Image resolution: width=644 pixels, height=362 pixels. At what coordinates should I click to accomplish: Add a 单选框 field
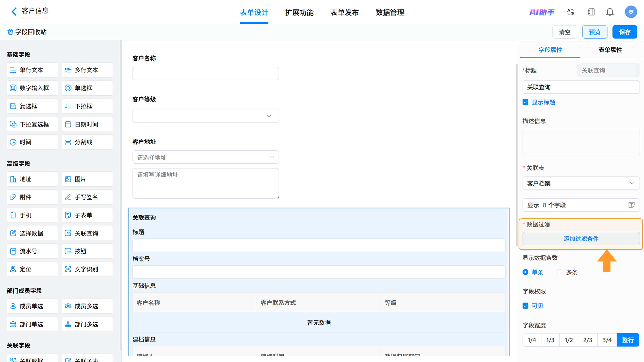[87, 88]
